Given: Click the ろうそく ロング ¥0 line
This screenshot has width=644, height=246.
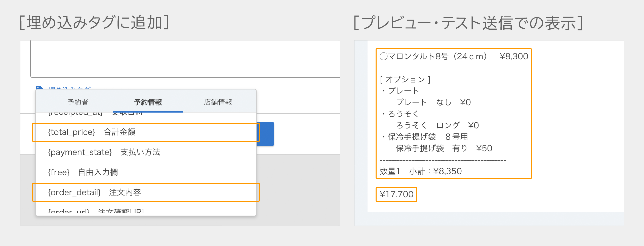Looking at the screenshot, I should pyautogui.click(x=437, y=125).
